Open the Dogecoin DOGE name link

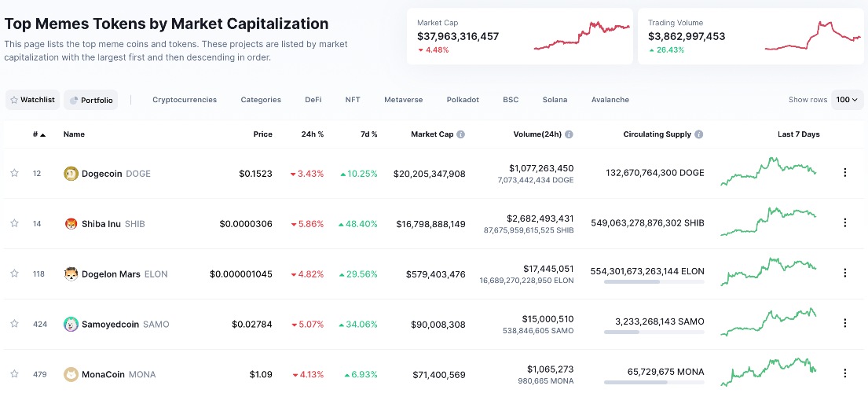(115, 173)
